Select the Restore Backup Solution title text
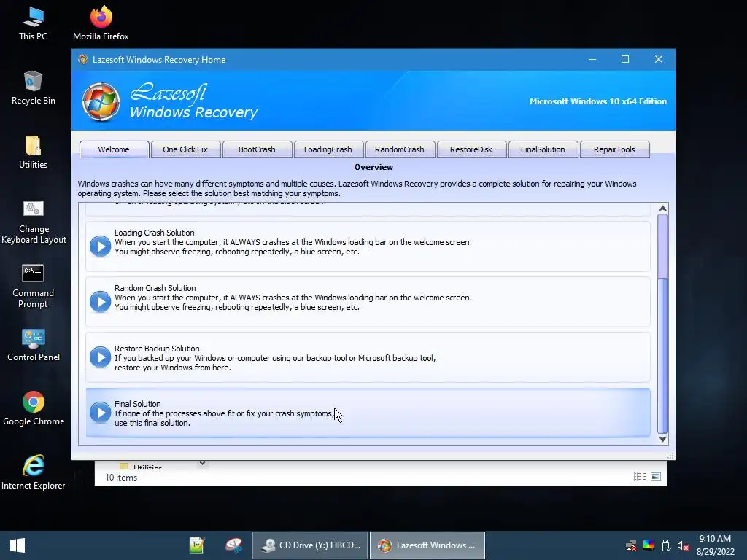 (x=157, y=349)
